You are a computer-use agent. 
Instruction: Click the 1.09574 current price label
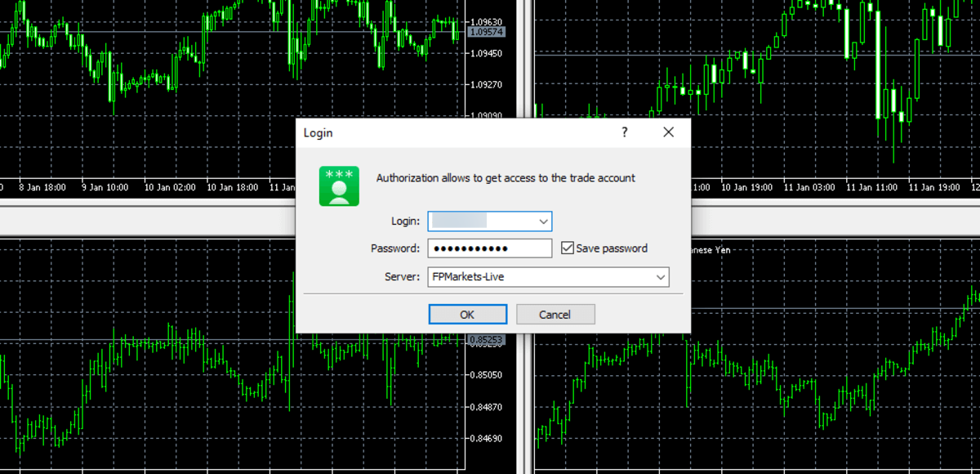(x=487, y=32)
